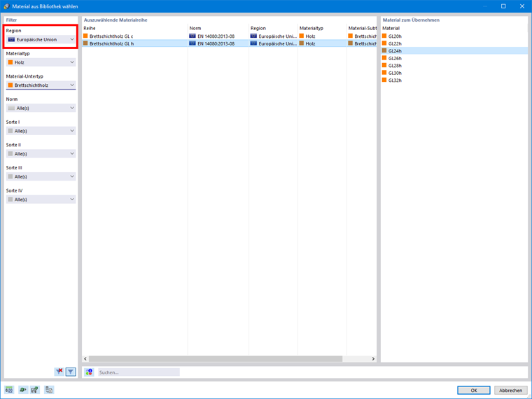Click Europäische Uni... cell in GL h row
Image resolution: width=532 pixels, height=399 pixels.
[273, 43]
